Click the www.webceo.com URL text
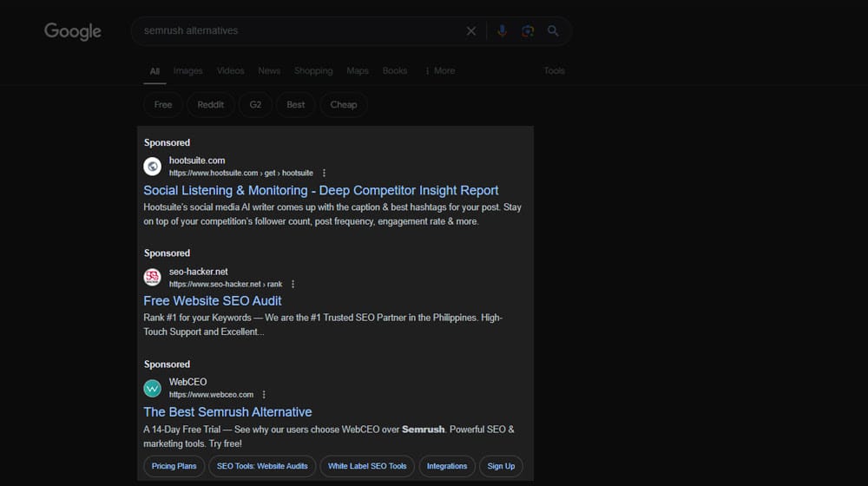Image resolution: width=868 pixels, height=486 pixels. pyautogui.click(x=212, y=395)
